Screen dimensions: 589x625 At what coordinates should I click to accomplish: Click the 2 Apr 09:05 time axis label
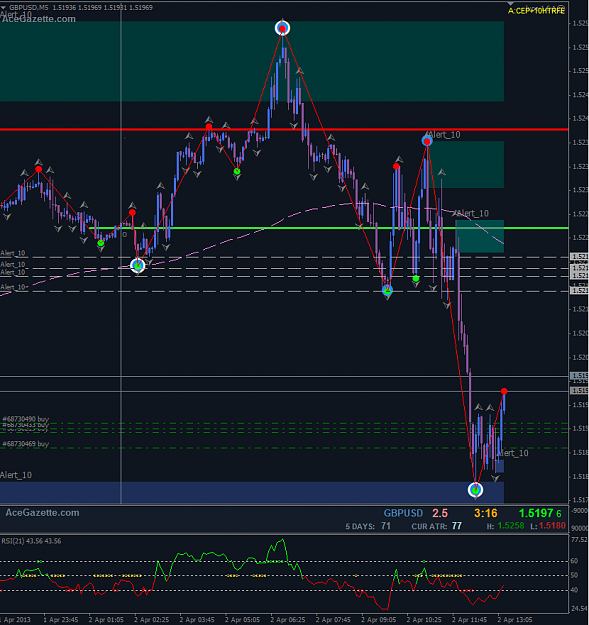click(x=379, y=620)
